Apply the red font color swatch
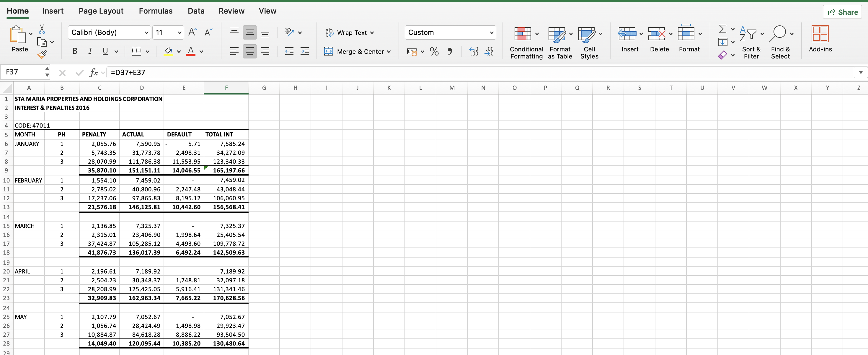This screenshot has width=868, height=355. [190, 51]
